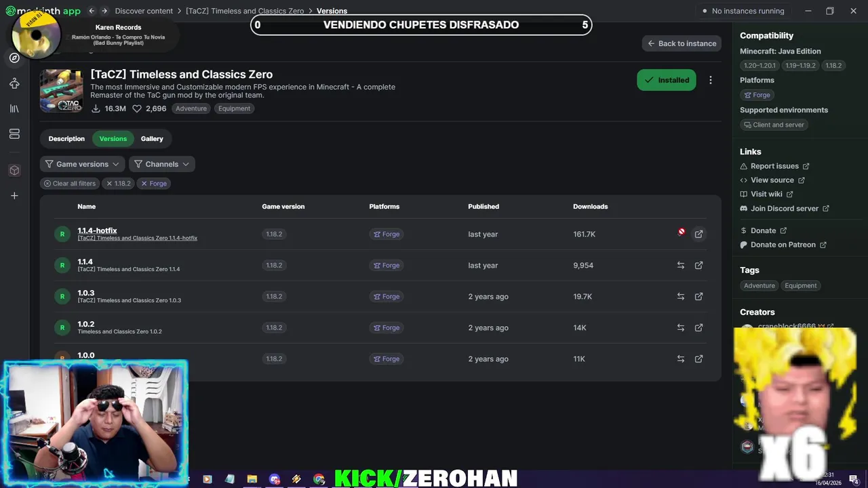Click the Published column header
Image resolution: width=868 pixels, height=488 pixels.
click(x=484, y=207)
